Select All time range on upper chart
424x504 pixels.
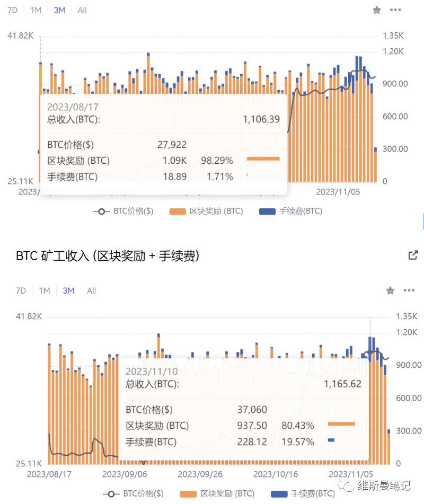click(82, 10)
